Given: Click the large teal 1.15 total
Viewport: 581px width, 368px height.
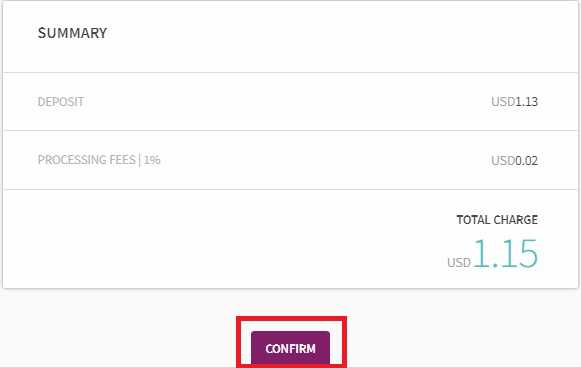Looking at the screenshot, I should point(506,253).
